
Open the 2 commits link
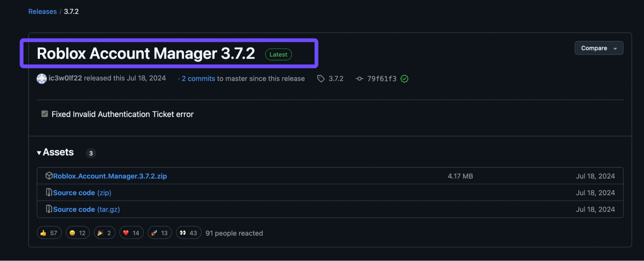point(198,79)
